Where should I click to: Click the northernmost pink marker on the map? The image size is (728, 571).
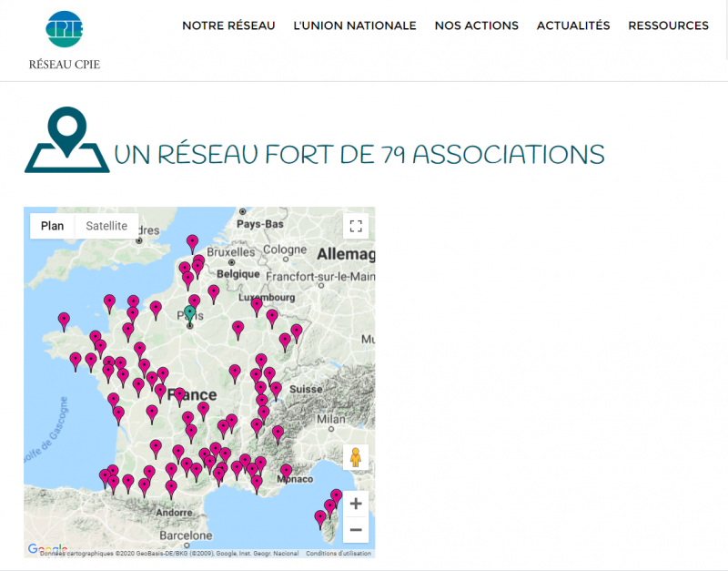coord(192,242)
